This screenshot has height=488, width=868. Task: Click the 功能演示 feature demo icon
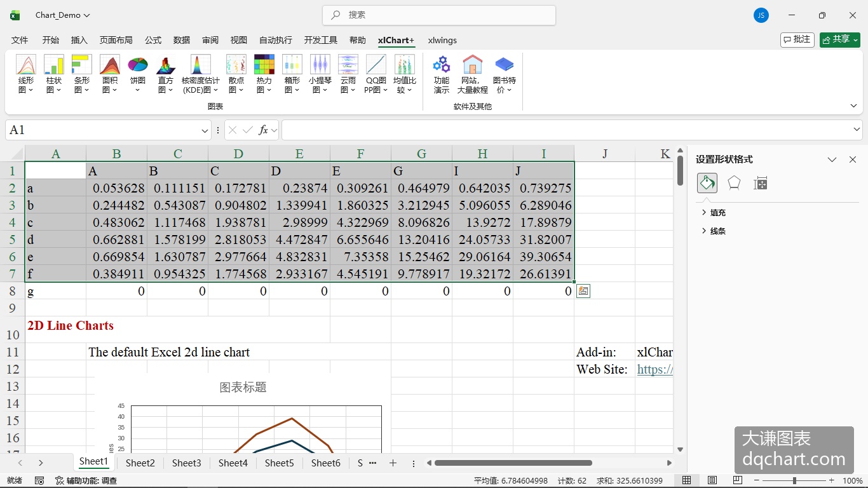(x=442, y=74)
